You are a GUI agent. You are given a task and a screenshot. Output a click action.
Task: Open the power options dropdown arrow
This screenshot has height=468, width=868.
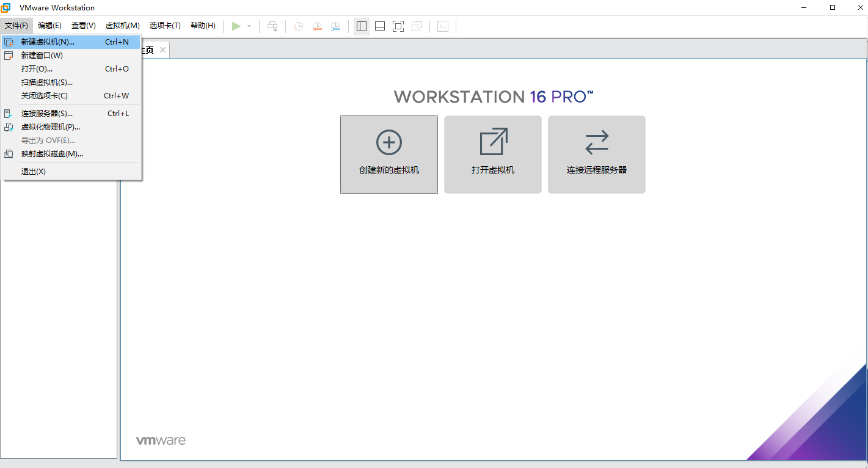pyautogui.click(x=249, y=26)
